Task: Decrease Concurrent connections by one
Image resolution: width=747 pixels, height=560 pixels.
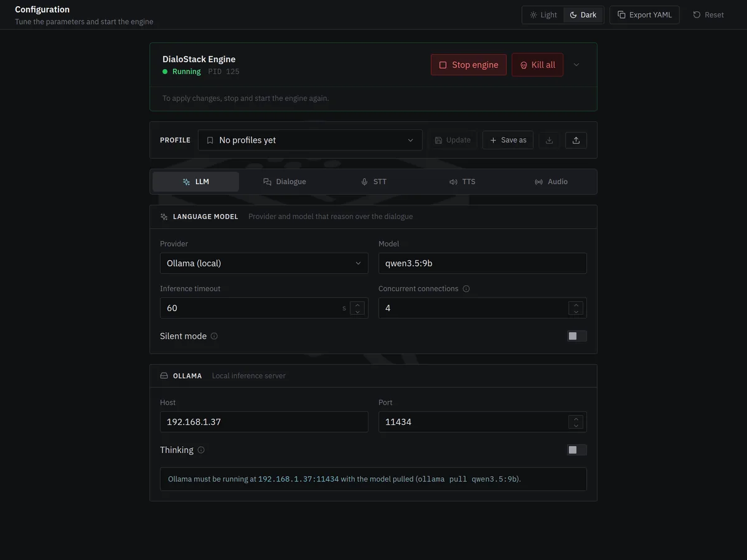Action: [x=576, y=312]
